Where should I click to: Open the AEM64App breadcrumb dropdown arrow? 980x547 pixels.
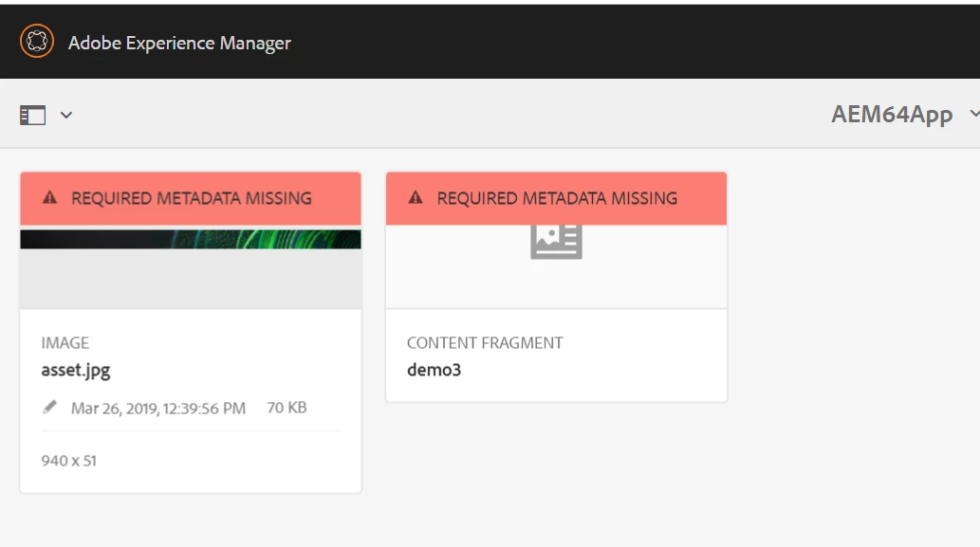click(974, 114)
